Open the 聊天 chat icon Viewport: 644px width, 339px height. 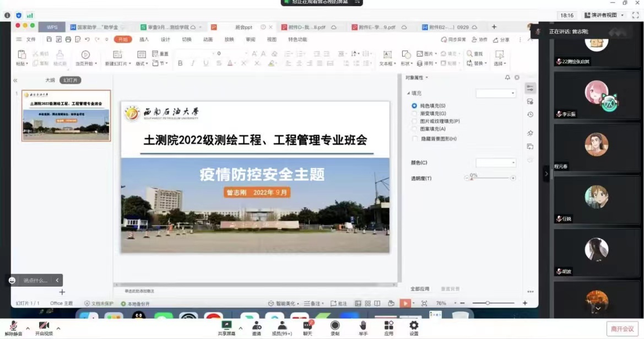point(307,326)
